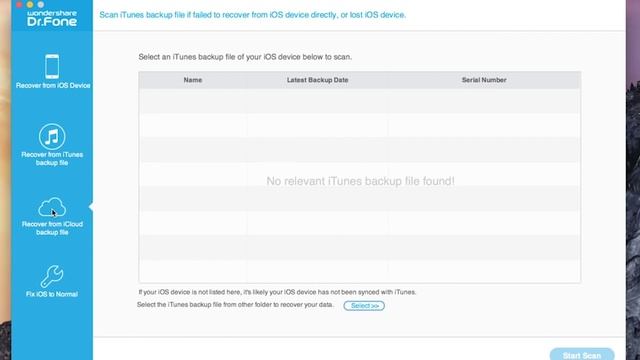Switch to Recover from iTunes backup file
640x360 pixels.
coord(52,159)
